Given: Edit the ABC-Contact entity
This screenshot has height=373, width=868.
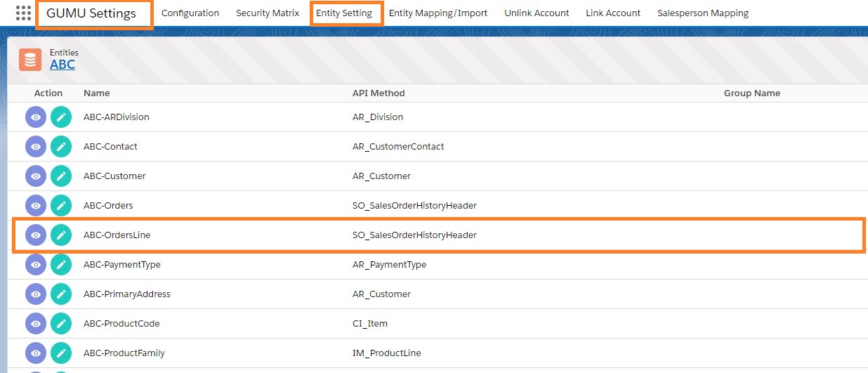Looking at the screenshot, I should coord(61,147).
